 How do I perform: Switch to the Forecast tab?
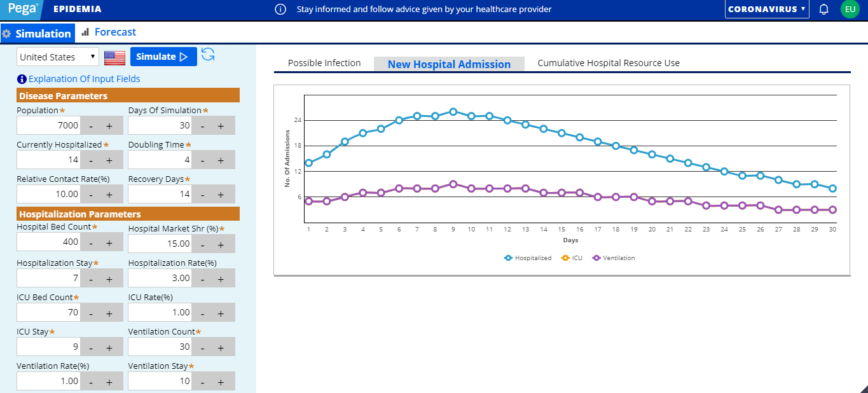click(109, 32)
